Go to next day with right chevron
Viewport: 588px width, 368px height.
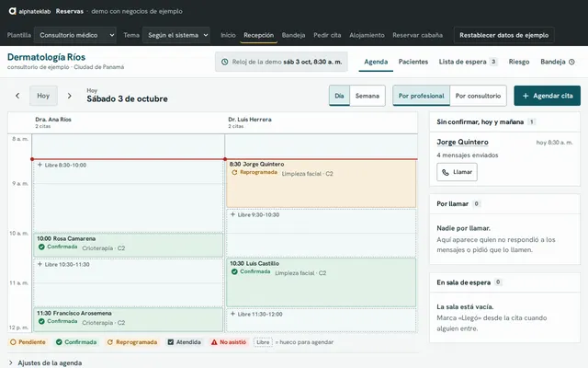(70, 96)
